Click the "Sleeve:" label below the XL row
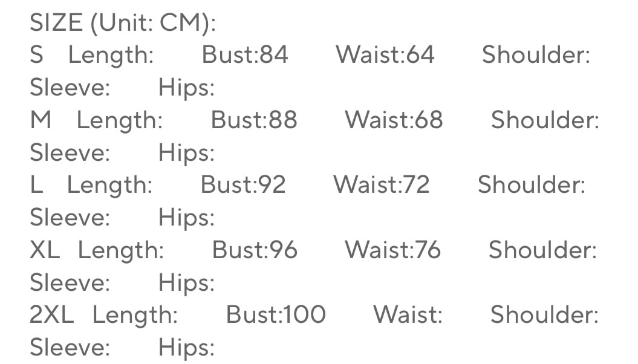Screen dimensions: 638x364 (70, 282)
